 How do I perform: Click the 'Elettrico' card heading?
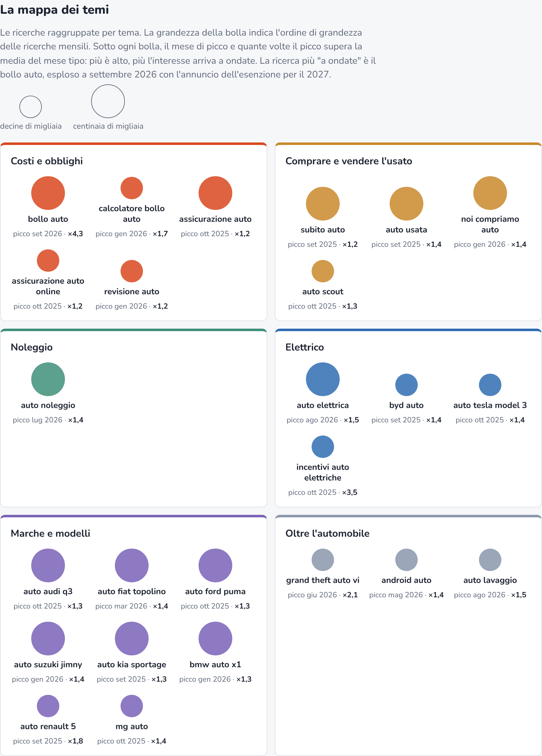point(304,347)
